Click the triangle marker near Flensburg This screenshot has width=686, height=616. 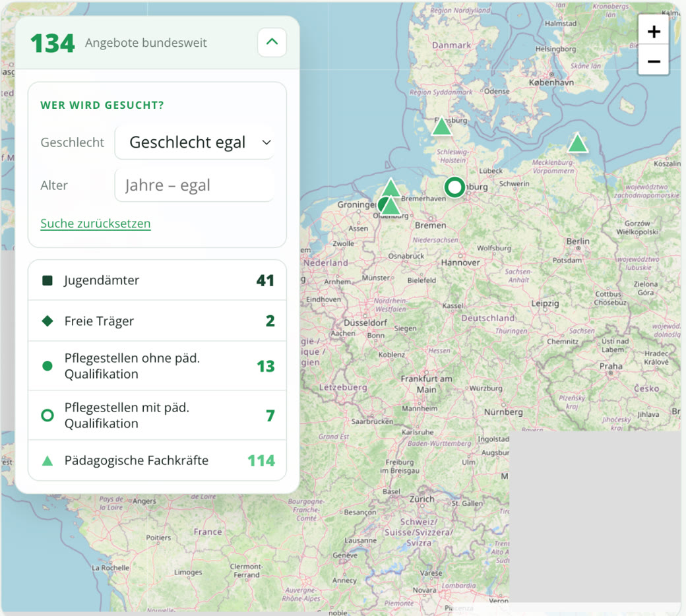[x=441, y=127]
